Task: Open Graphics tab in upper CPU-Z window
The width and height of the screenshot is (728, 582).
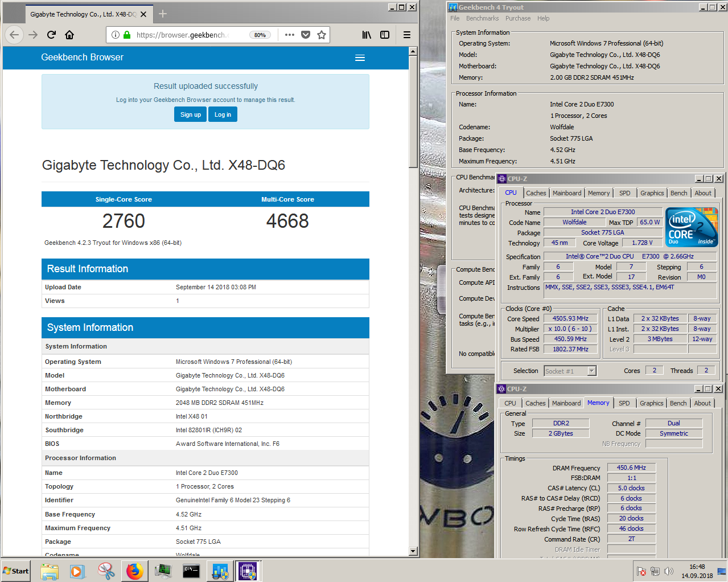Action: 652,193
